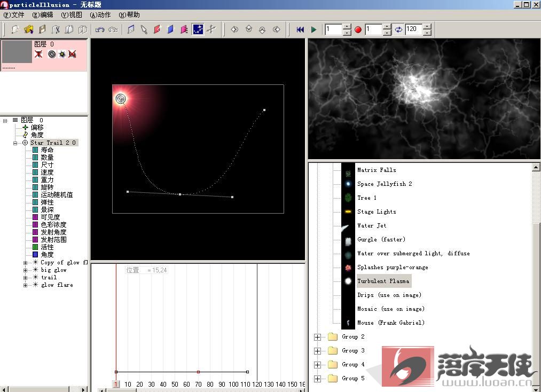Toggle the show particles starfield icon

click(198, 30)
